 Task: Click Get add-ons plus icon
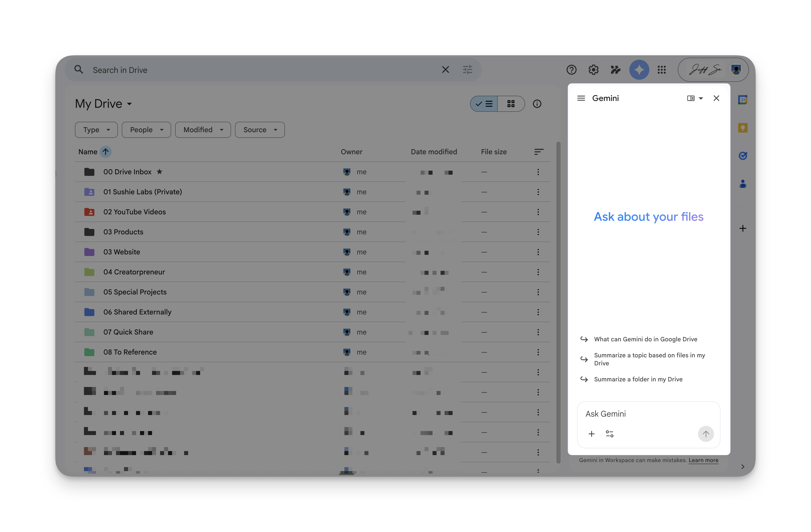743,228
